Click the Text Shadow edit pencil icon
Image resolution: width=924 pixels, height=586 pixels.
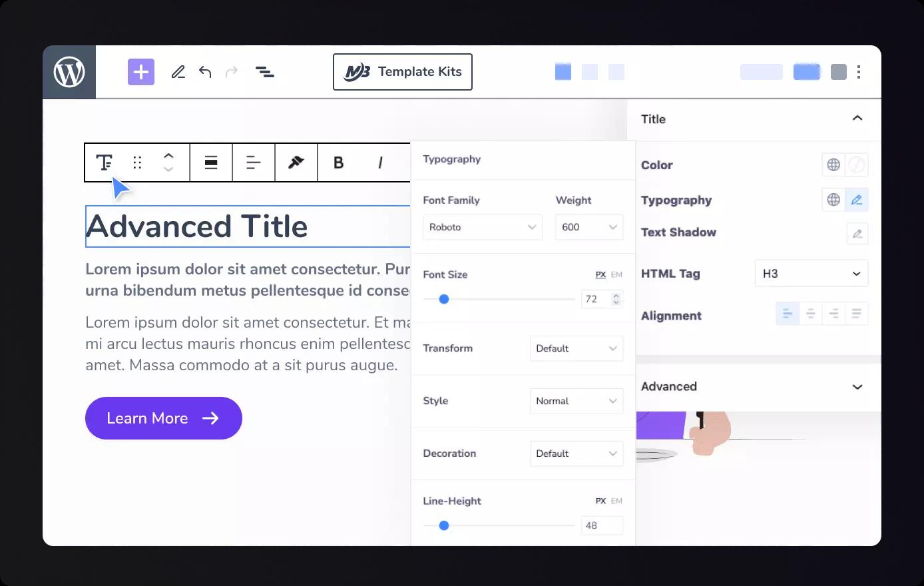point(857,233)
